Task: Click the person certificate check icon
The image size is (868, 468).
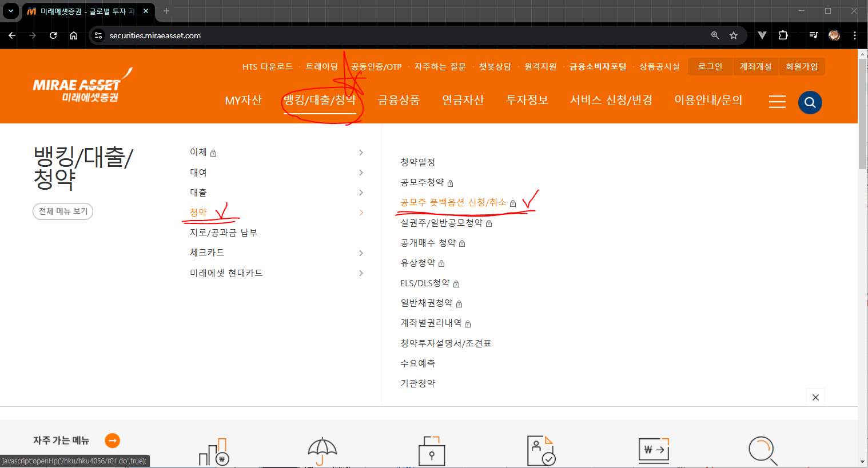Action: [x=541, y=451]
